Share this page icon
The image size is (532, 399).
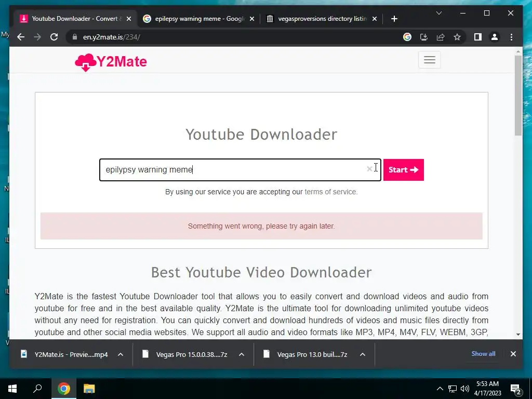coord(441,37)
